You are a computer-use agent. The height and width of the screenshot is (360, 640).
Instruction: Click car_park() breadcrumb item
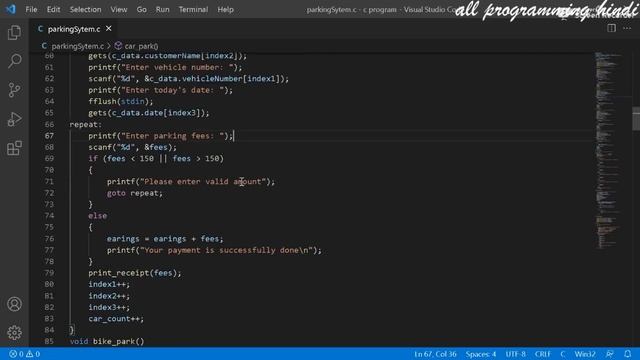click(141, 46)
